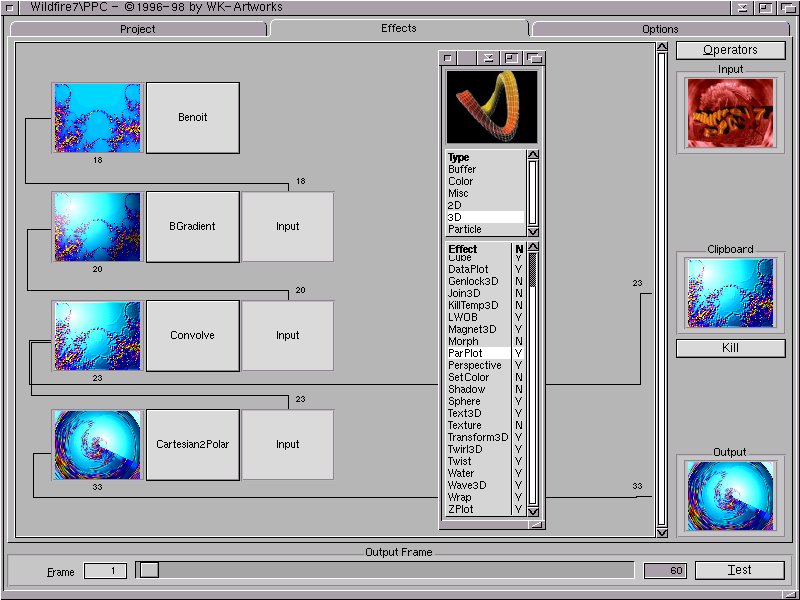Click the depth gadget on effect palette
Image resolution: width=800 pixels, height=600 pixels.
(x=535, y=58)
